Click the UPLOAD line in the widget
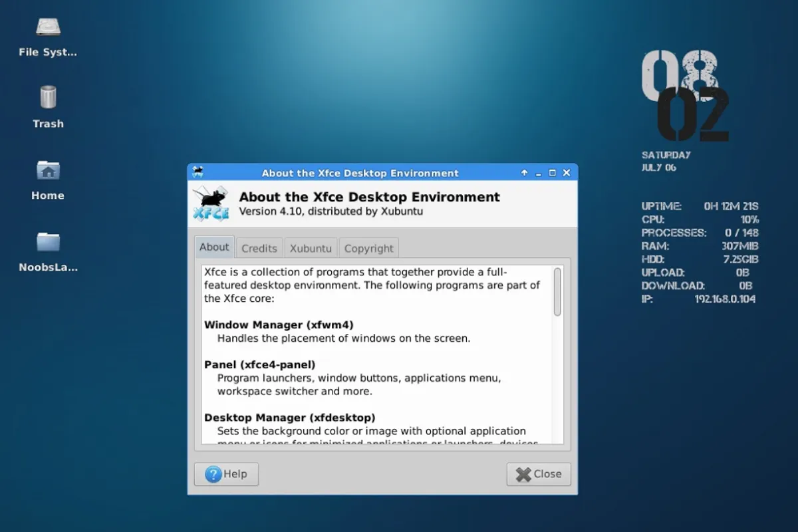The width and height of the screenshot is (798, 532). [x=696, y=273]
